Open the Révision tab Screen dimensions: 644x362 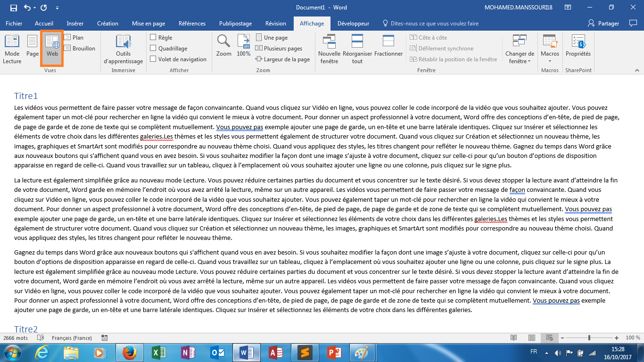coord(276,24)
